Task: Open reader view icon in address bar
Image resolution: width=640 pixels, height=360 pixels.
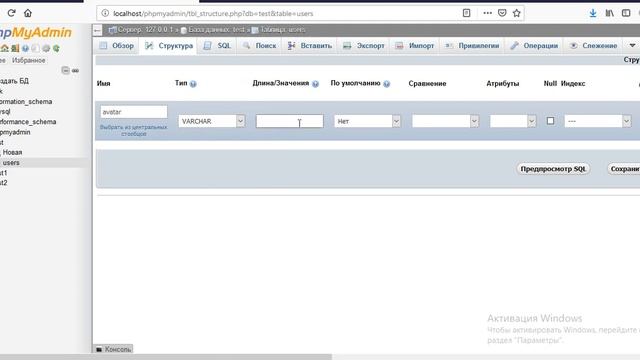Action: tap(467, 13)
